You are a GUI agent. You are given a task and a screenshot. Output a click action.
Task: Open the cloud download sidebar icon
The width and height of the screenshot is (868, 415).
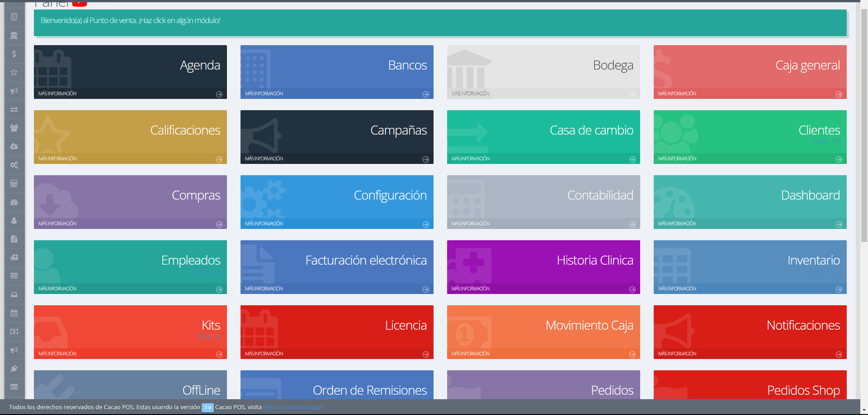click(14, 146)
